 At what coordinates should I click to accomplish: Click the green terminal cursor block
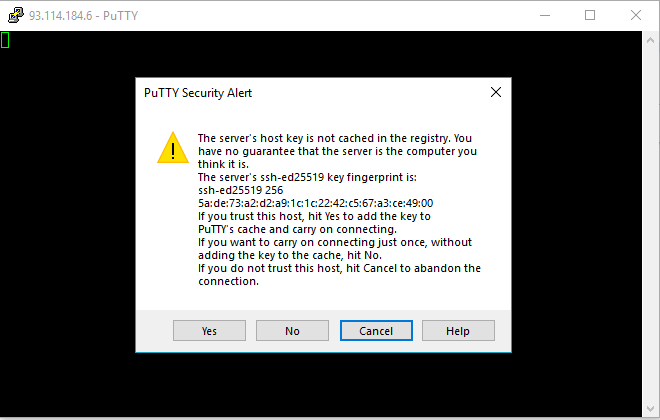5,40
